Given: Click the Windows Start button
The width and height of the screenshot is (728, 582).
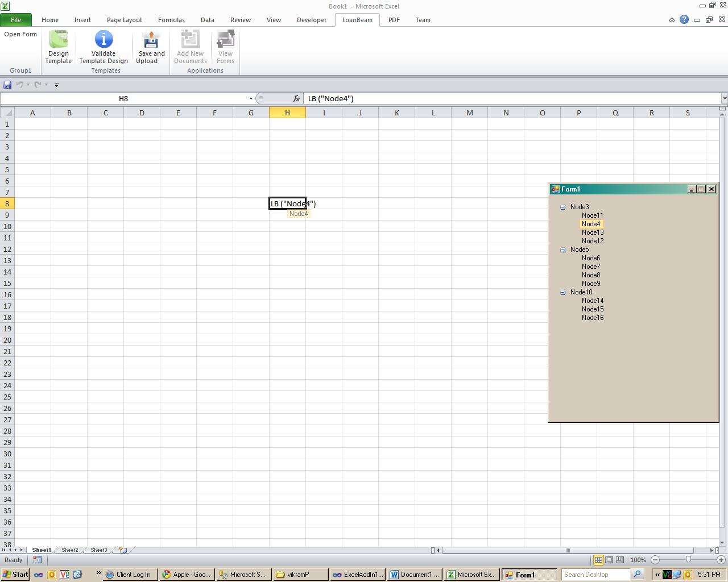Looking at the screenshot, I should (x=15, y=575).
